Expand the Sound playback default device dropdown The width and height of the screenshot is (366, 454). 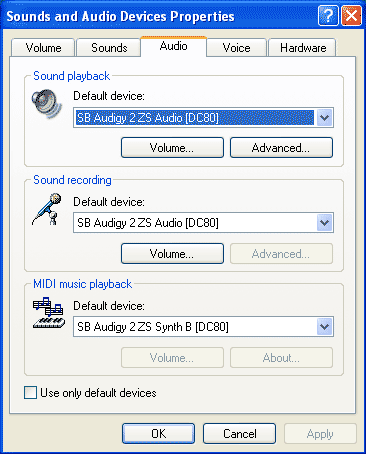(324, 117)
